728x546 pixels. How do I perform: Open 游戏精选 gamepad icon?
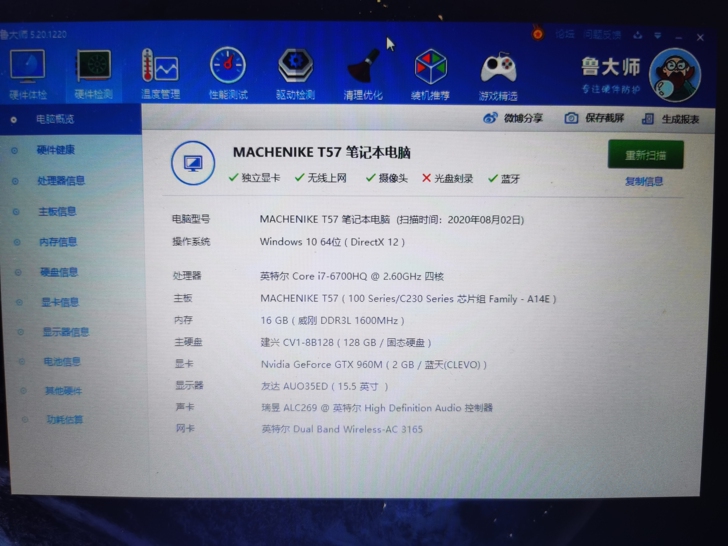pos(498,75)
